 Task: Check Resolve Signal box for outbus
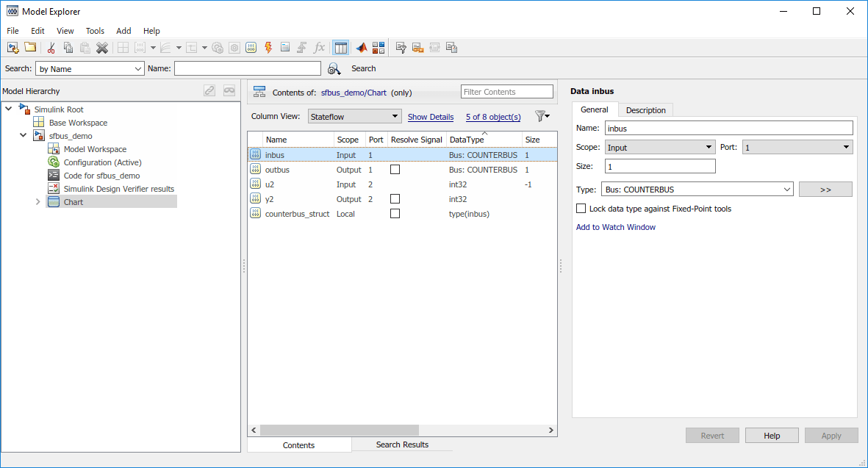tap(395, 170)
